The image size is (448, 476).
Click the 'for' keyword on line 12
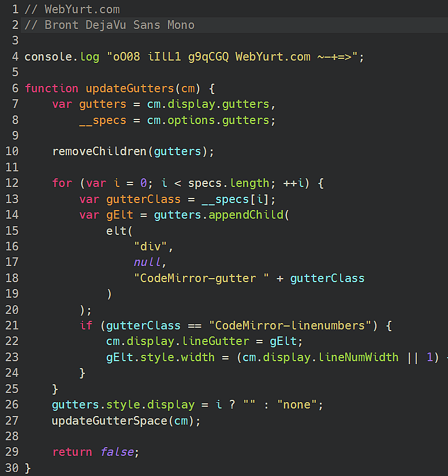coord(62,183)
